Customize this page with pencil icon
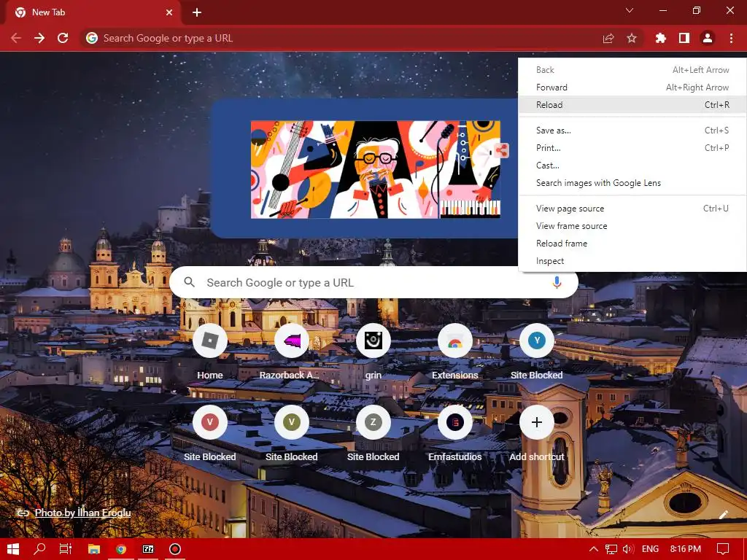 [724, 514]
